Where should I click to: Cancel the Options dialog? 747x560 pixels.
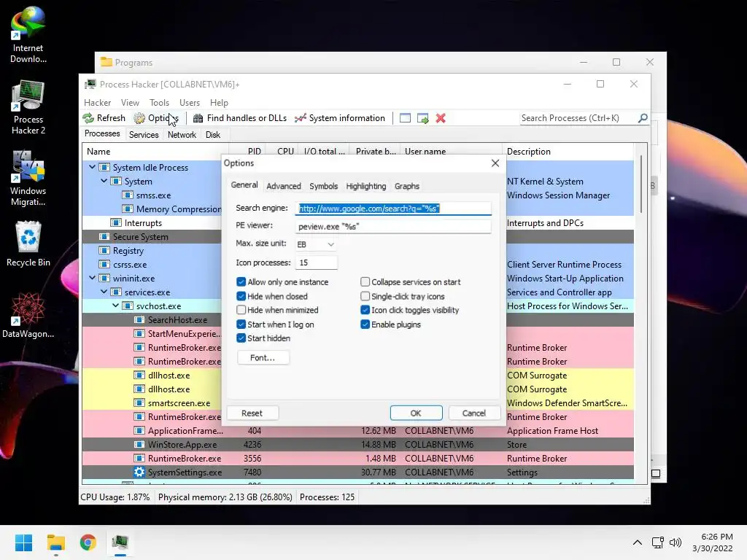click(474, 413)
